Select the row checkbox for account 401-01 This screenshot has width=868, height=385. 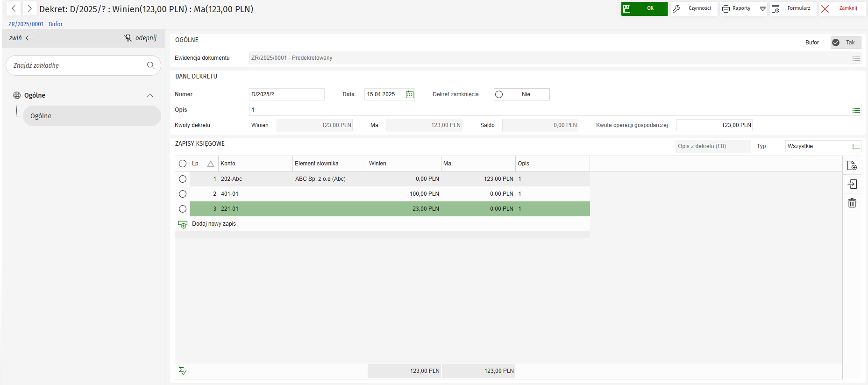[x=183, y=194]
